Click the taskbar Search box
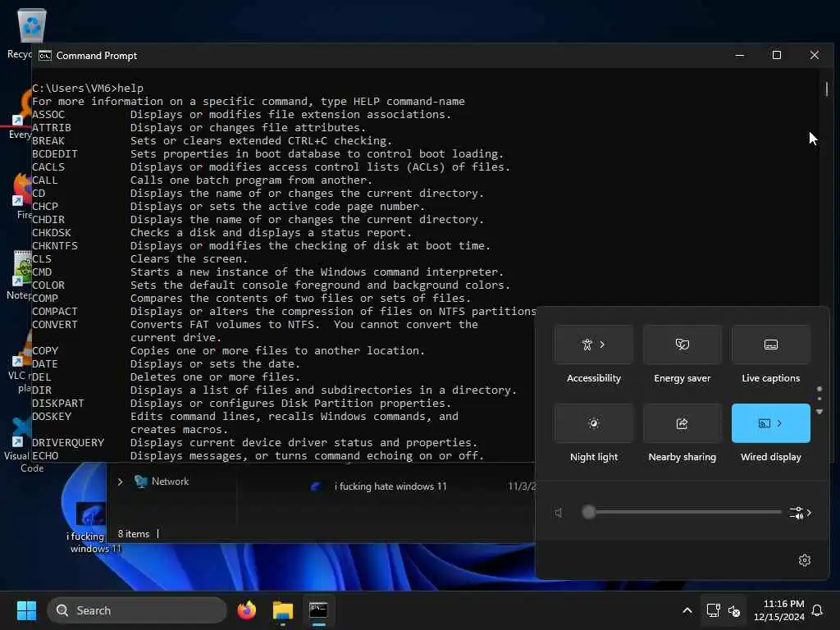This screenshot has width=840, height=630. [137, 610]
